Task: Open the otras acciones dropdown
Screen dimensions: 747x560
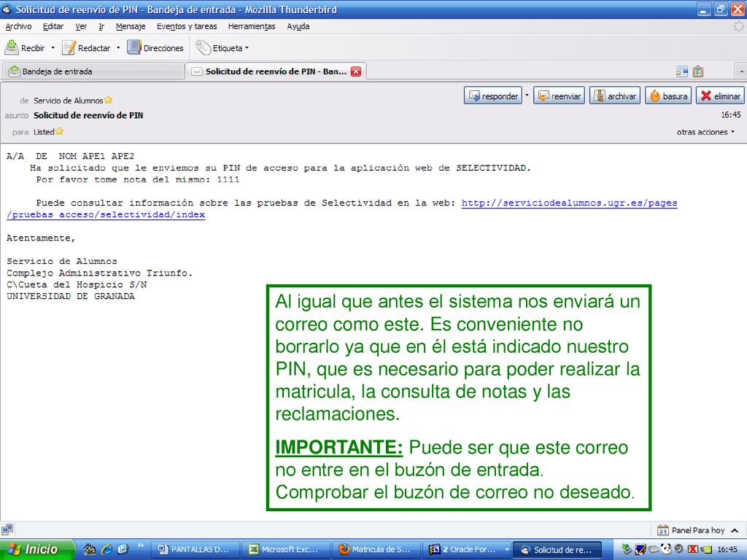Action: tap(705, 132)
